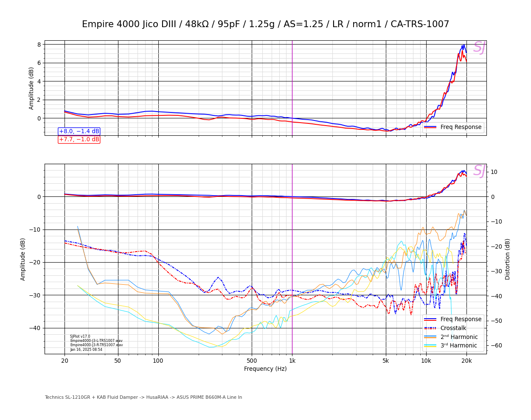Click the 1k tick label on the frequency axis
Image resolution: width=531 pixels, height=420 pixels.
pyautogui.click(x=292, y=361)
